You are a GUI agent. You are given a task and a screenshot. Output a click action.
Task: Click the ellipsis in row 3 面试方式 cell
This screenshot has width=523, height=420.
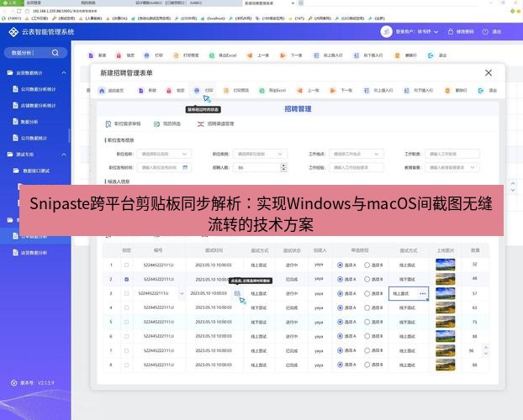423,294
